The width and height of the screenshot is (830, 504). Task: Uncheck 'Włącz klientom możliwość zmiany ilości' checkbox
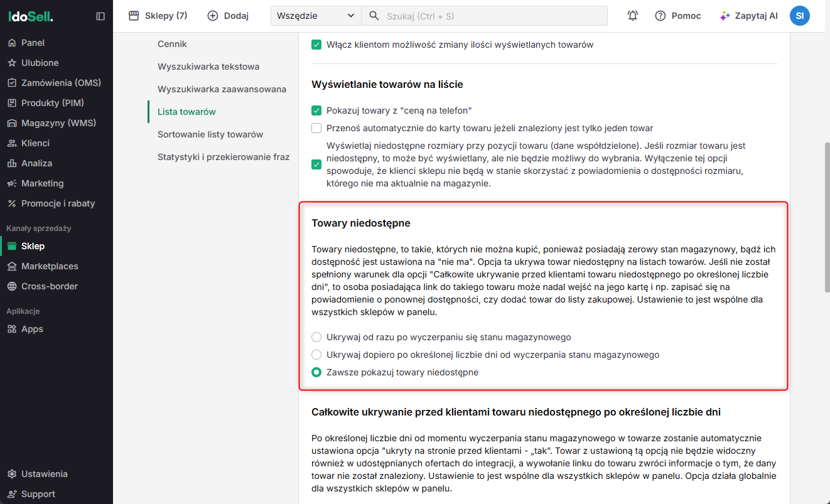(316, 45)
